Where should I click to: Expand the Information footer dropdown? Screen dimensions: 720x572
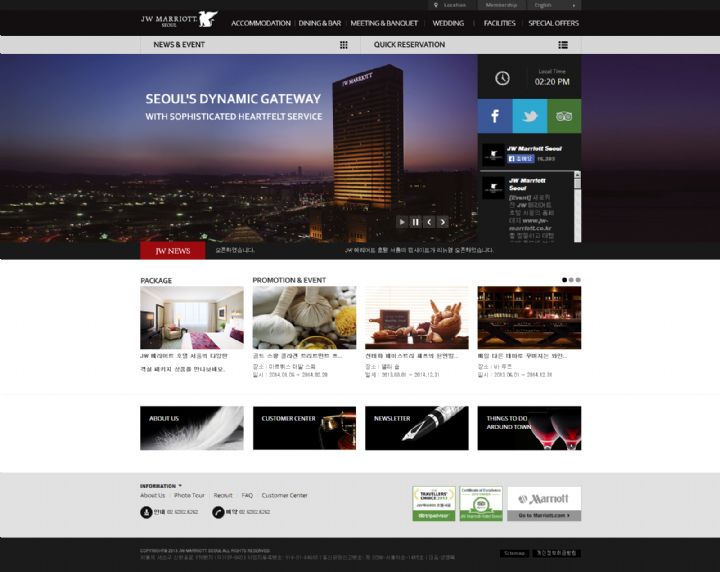pyautogui.click(x=161, y=486)
